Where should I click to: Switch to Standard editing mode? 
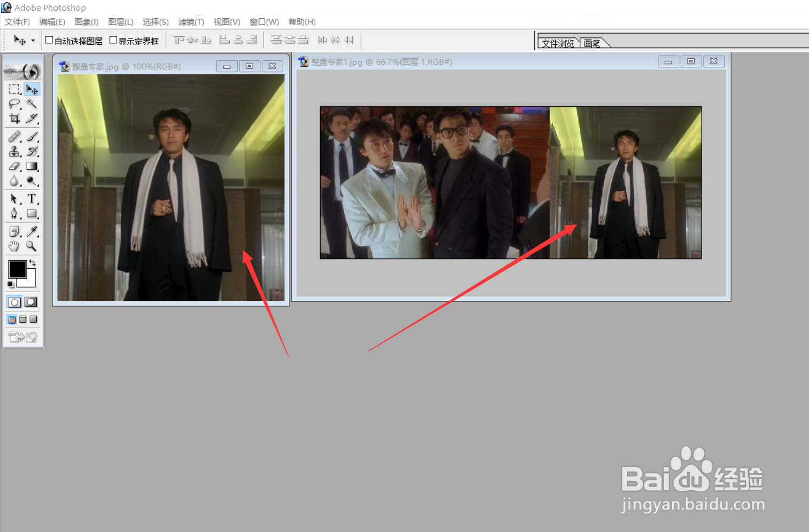(x=14, y=302)
